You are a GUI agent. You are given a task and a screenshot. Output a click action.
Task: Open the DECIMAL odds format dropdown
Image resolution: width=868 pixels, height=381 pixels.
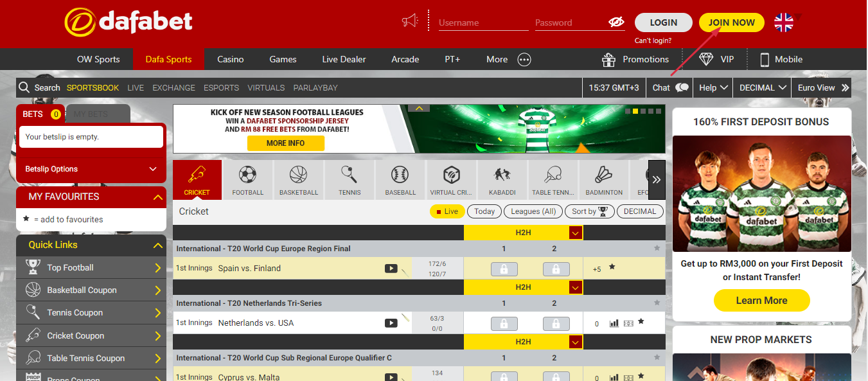(763, 88)
